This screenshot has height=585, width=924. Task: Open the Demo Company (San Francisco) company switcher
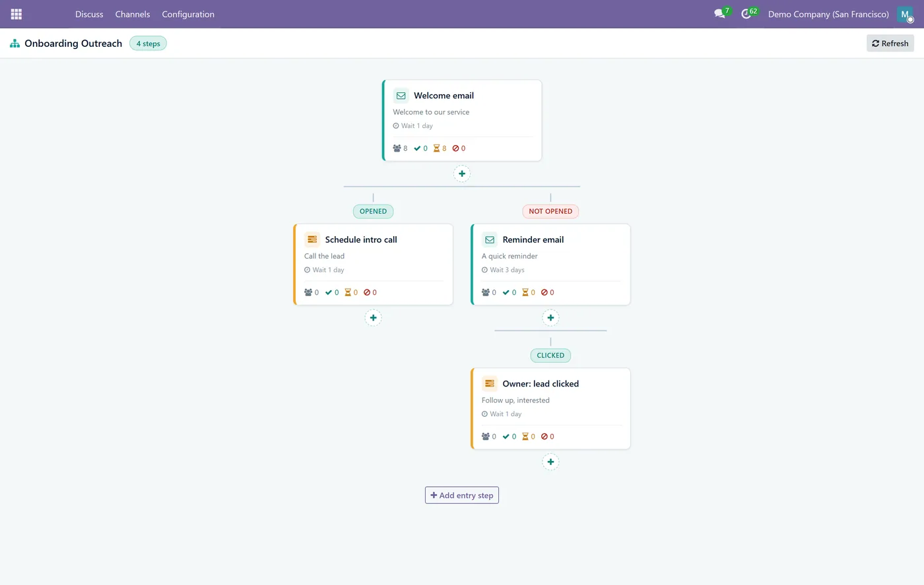tap(828, 14)
